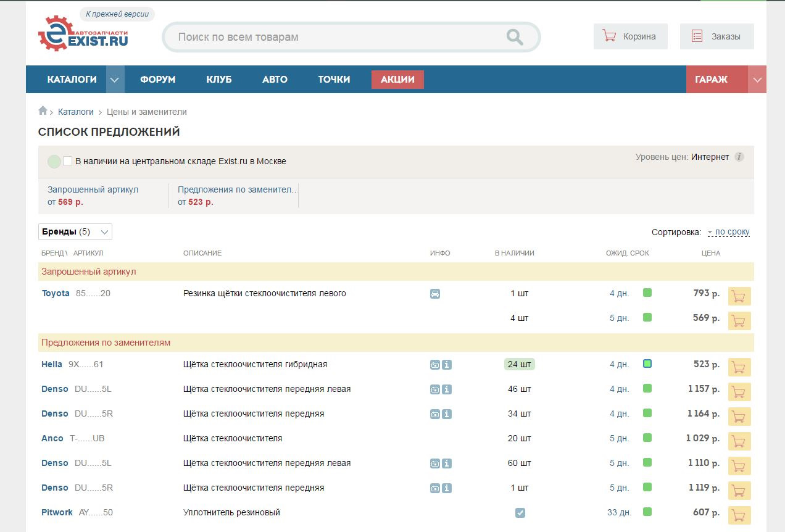Viewport: 785px width, 532px height.
Task: Open the Клуб menu item
Action: point(219,80)
